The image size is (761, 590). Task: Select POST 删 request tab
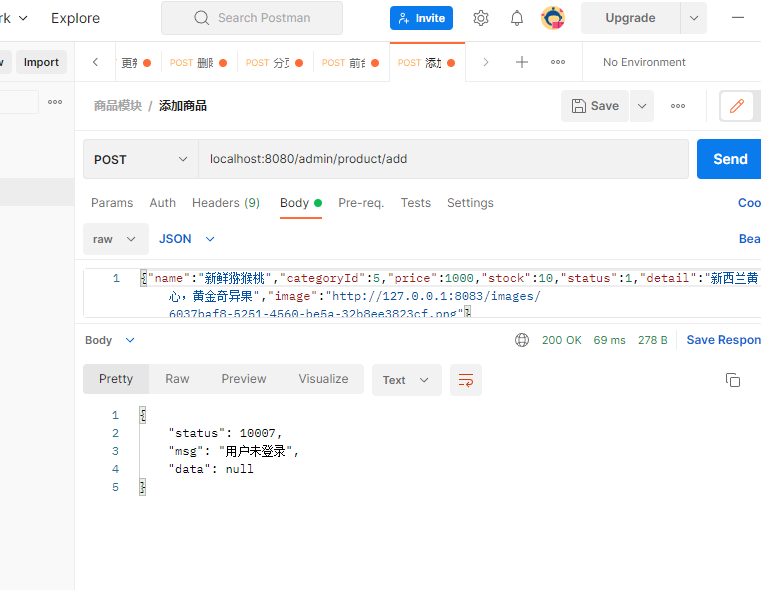[198, 63]
